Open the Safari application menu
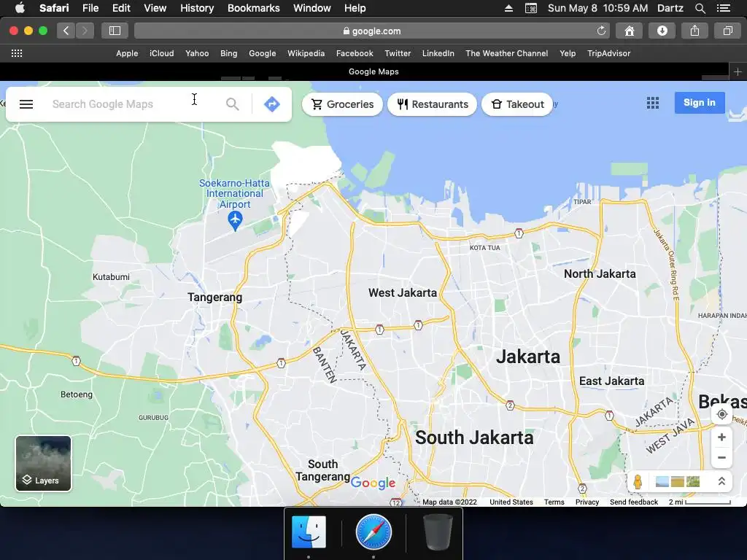 (x=54, y=8)
